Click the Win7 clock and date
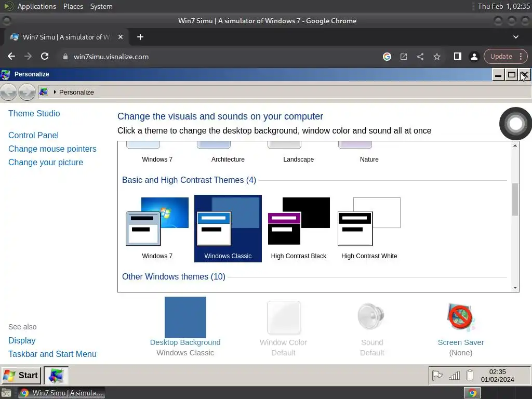 (x=497, y=376)
